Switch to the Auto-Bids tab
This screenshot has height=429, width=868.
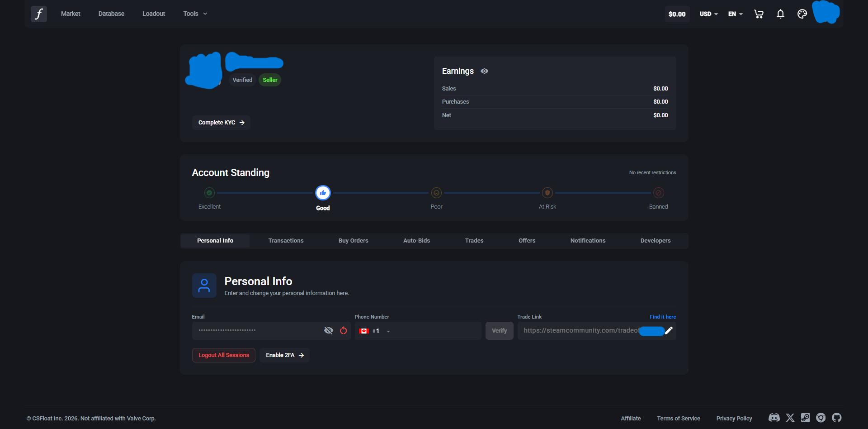point(416,241)
